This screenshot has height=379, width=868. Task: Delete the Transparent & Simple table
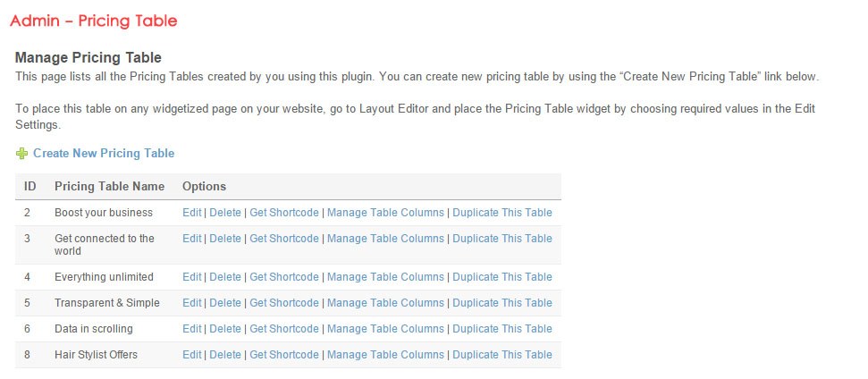click(x=225, y=303)
